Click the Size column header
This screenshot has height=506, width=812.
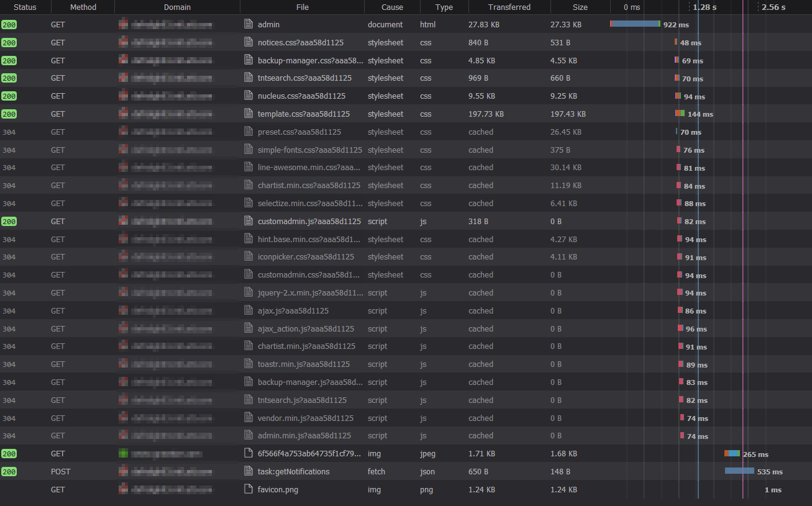580,7
